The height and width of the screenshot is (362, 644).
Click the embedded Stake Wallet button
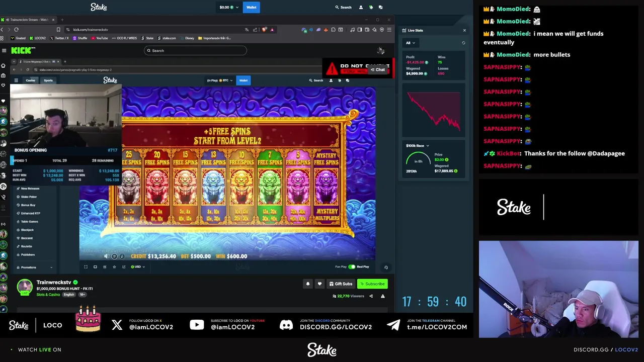pos(244,80)
